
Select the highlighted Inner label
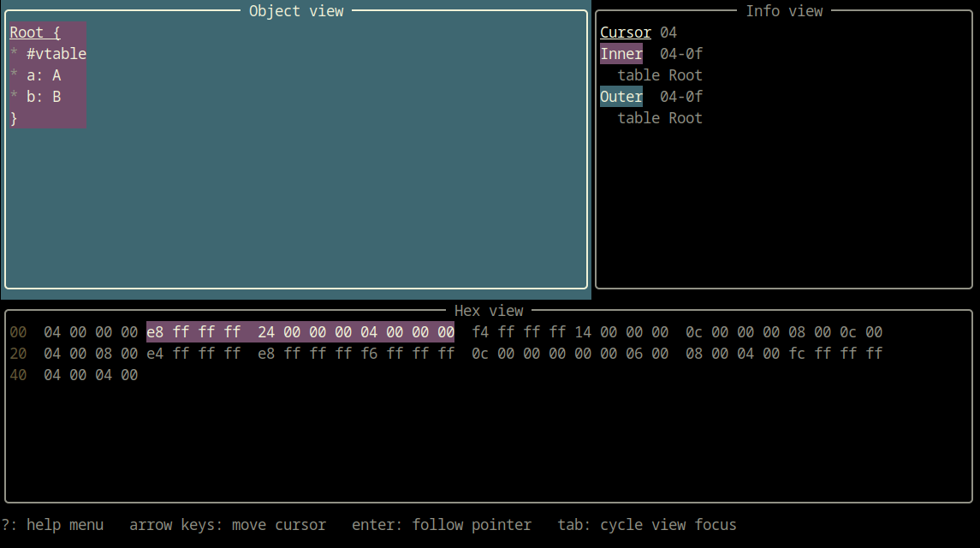pos(621,54)
